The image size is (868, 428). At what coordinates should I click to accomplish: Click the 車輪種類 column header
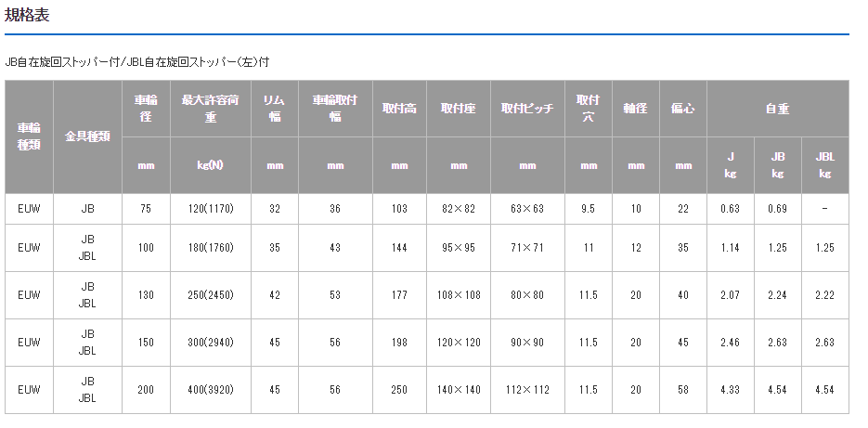coord(29,136)
